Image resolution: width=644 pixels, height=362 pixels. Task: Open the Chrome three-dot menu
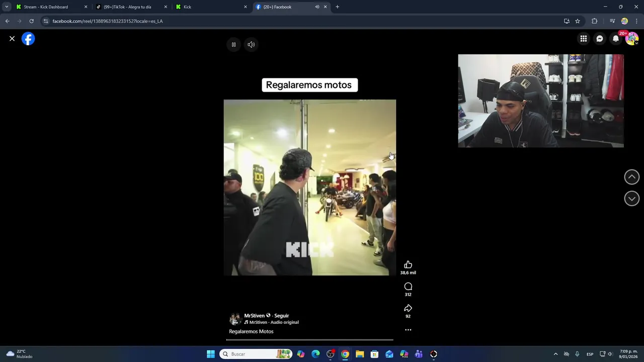tap(637, 21)
